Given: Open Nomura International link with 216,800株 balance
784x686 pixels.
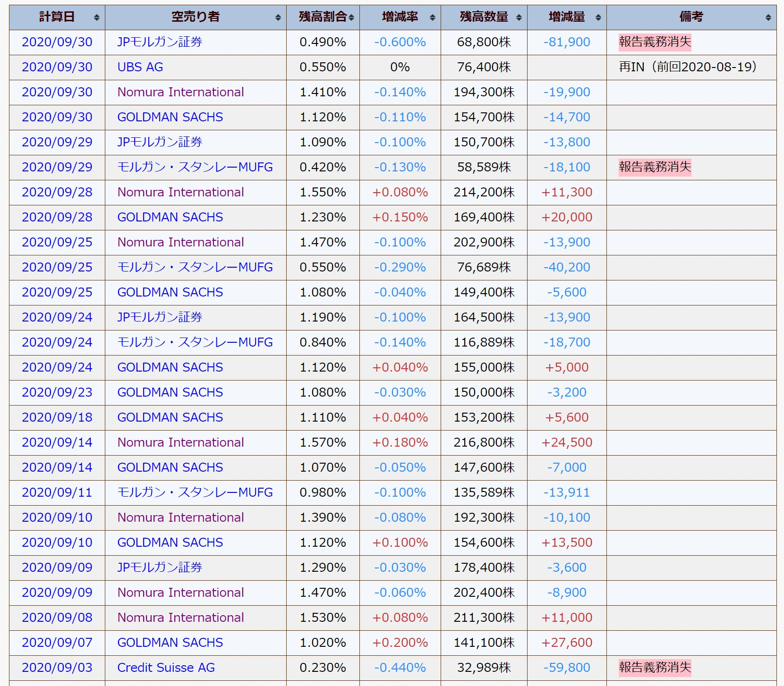Looking at the screenshot, I should pyautogui.click(x=180, y=442).
